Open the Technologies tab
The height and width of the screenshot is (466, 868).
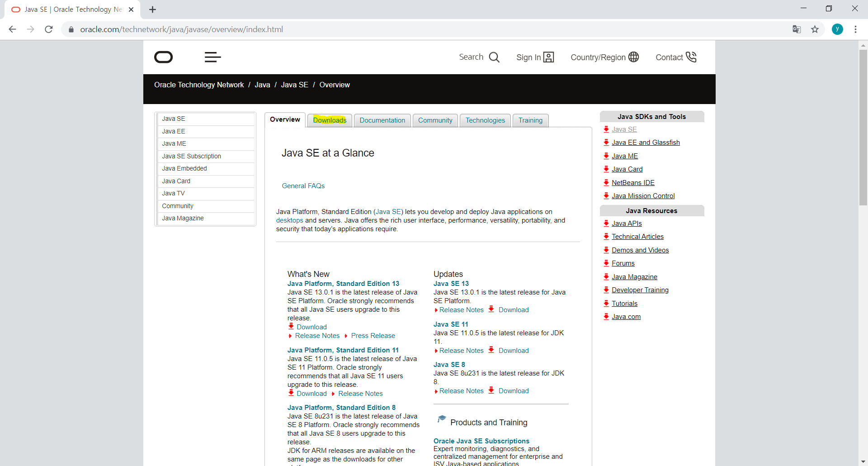click(485, 120)
